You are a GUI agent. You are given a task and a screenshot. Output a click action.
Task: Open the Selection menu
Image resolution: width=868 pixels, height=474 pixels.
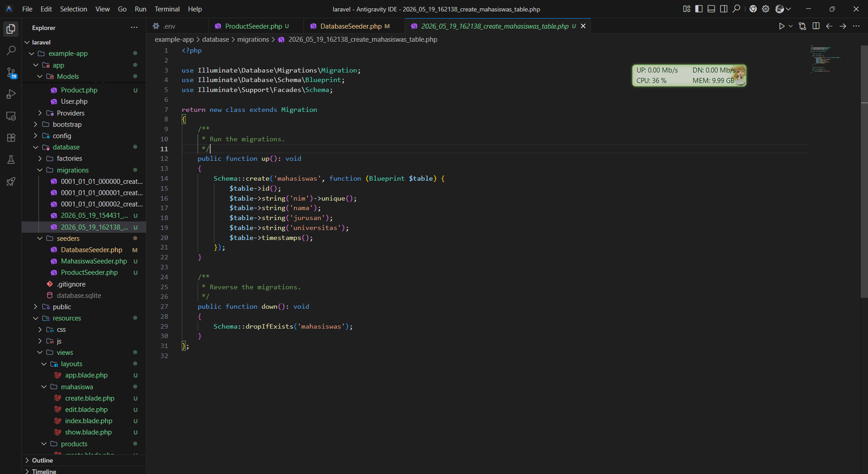[73, 9]
